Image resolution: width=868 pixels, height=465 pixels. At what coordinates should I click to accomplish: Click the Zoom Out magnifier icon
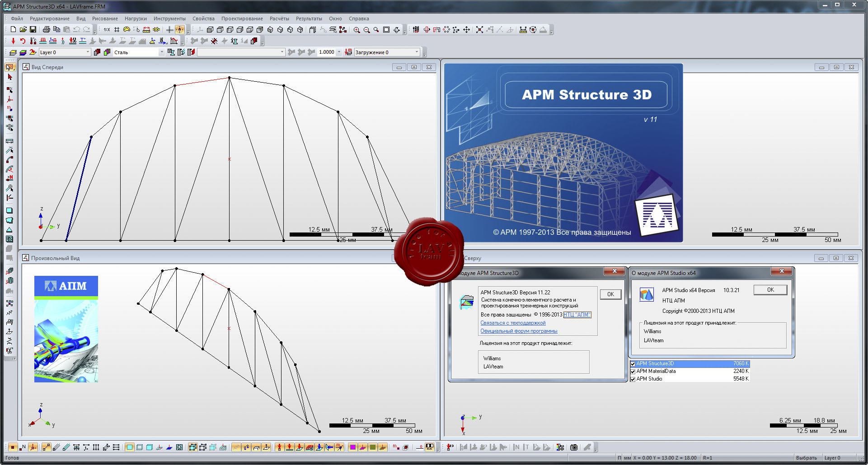pos(366,30)
